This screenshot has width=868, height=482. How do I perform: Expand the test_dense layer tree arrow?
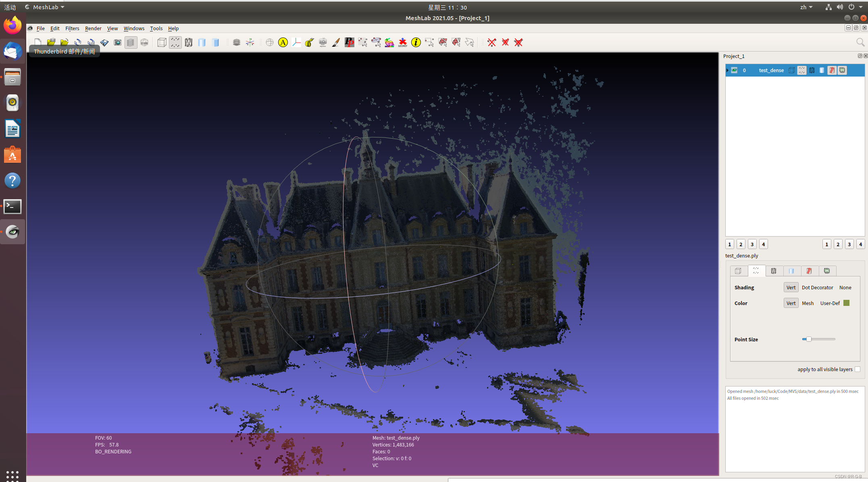[x=727, y=70]
